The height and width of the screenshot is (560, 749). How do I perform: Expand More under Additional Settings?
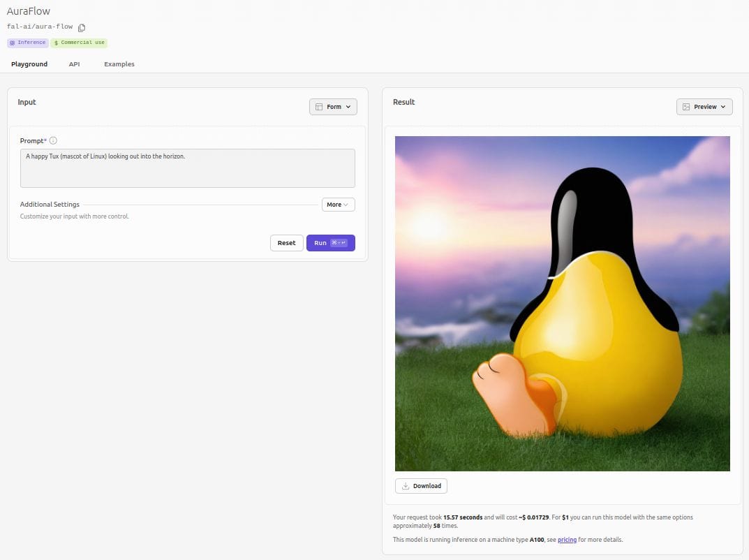[338, 204]
